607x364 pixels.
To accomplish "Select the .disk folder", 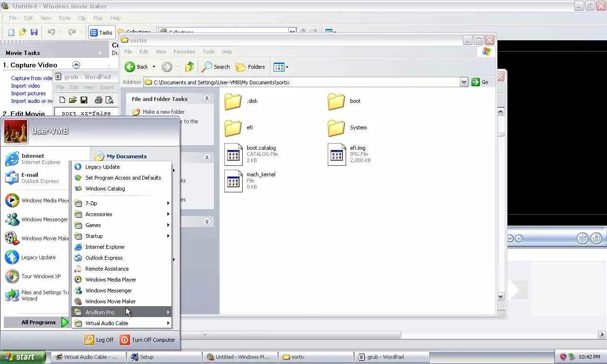I will [241, 101].
